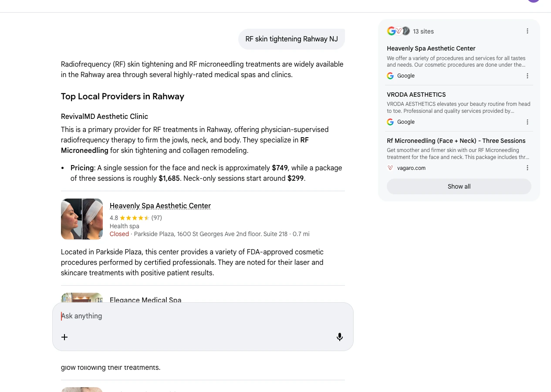Open the three-dot menu beside 13 sites
The height and width of the screenshot is (392, 551).
(x=527, y=31)
